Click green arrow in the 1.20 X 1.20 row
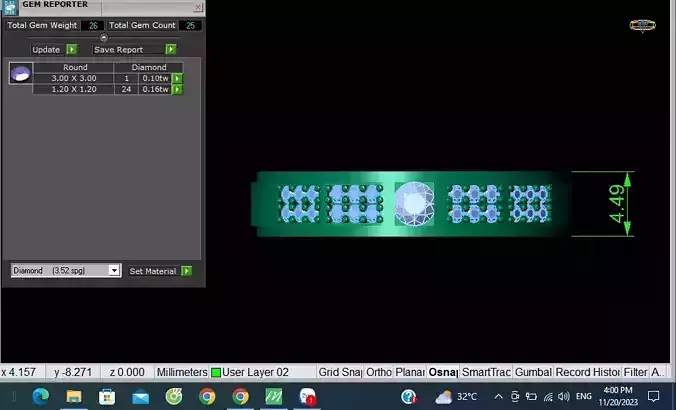Screen dimensions: 676x410 [x=177, y=89]
